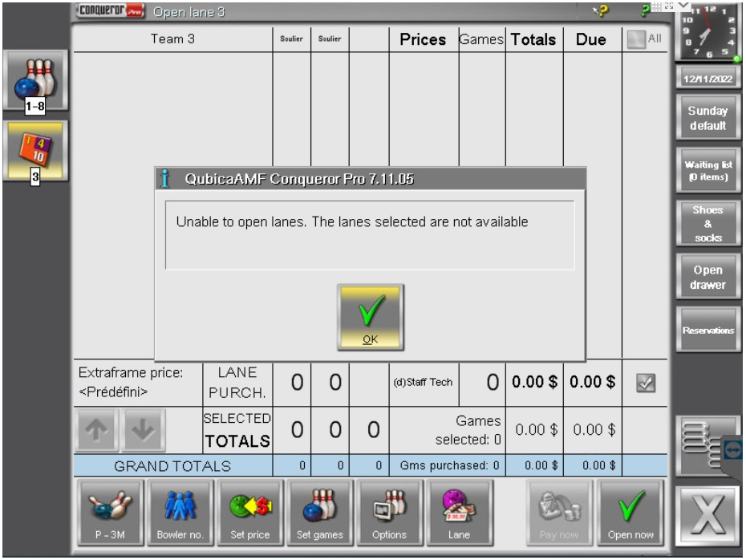Click the Totals column header
The image size is (746, 560).
pos(533,39)
